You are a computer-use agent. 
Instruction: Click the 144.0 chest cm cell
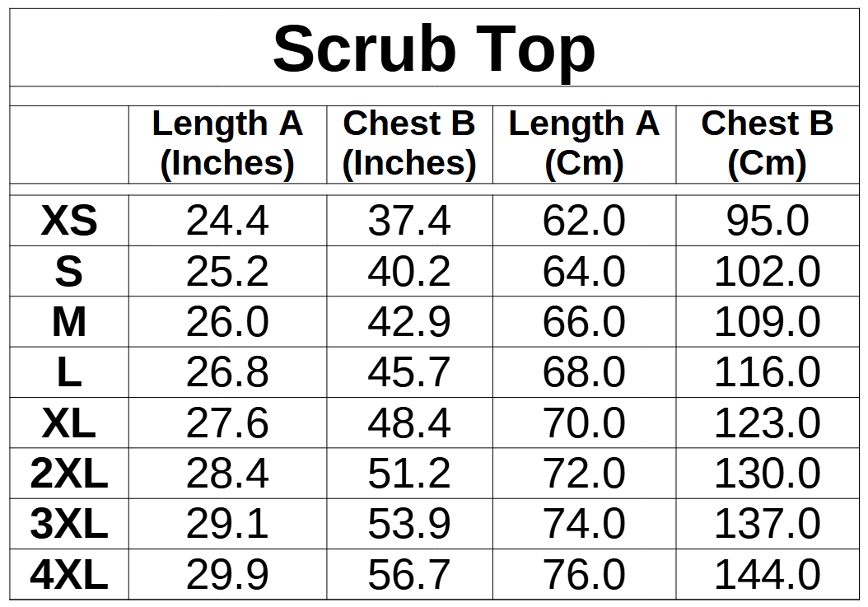coord(767,576)
